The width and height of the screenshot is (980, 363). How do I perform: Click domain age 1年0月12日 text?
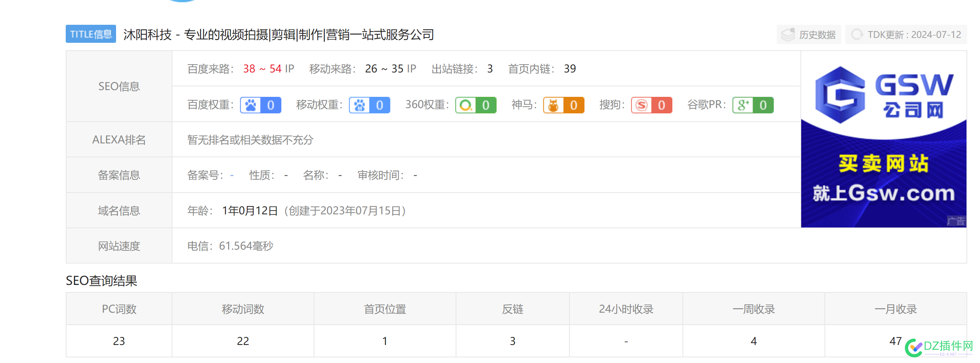pyautogui.click(x=250, y=211)
